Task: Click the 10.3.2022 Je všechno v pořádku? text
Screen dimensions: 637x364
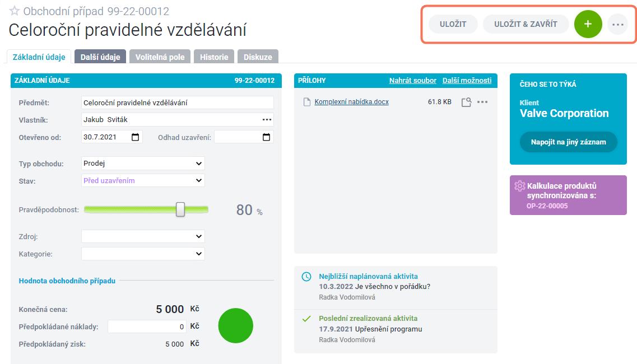Action: click(375, 286)
